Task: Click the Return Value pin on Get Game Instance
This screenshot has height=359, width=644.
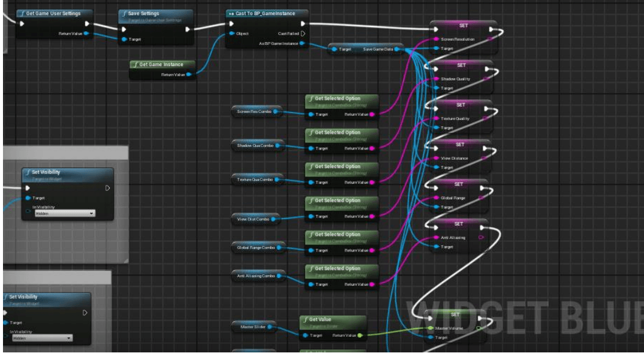Action: click(x=189, y=74)
